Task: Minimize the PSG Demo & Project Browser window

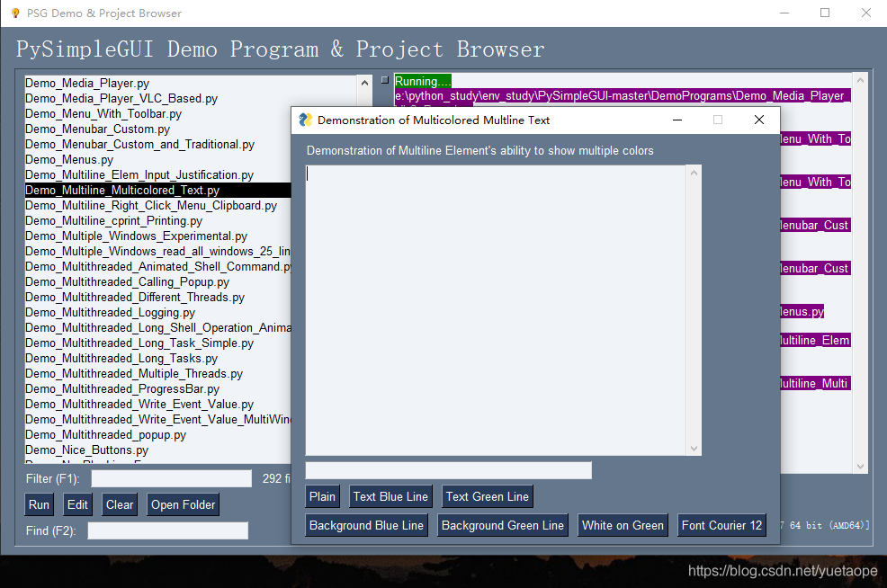Action: coord(784,13)
